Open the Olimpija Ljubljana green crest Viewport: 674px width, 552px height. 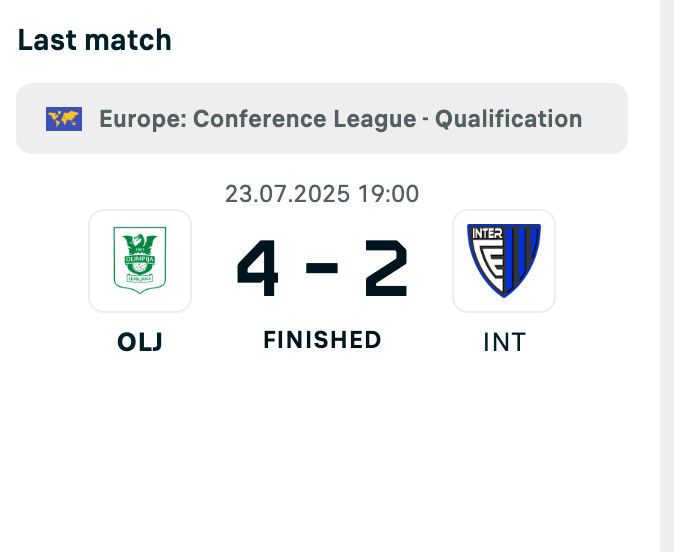coord(140,261)
